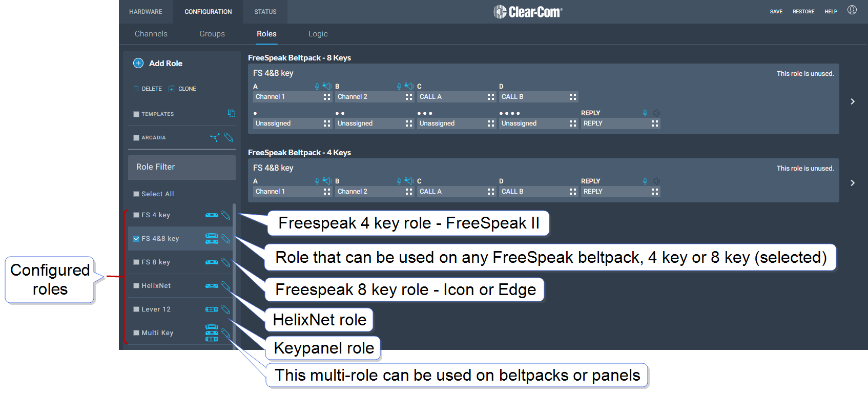Click the user profile icon in the top bar

click(x=852, y=10)
